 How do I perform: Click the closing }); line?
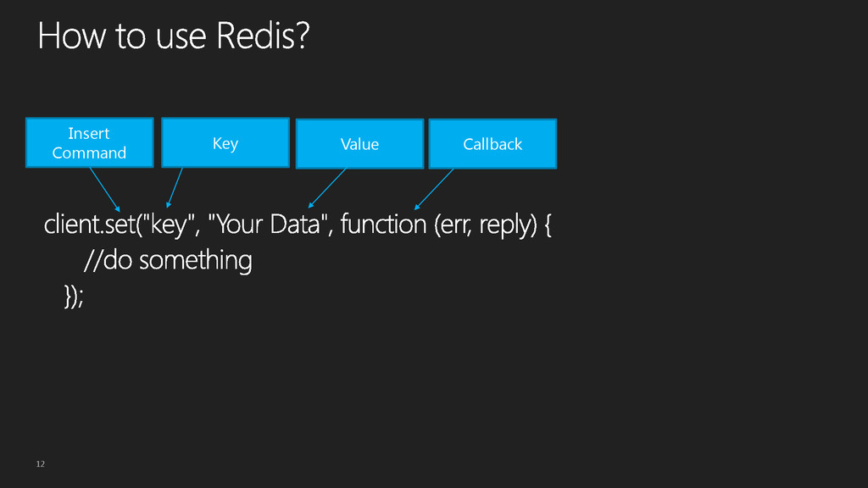click(74, 296)
